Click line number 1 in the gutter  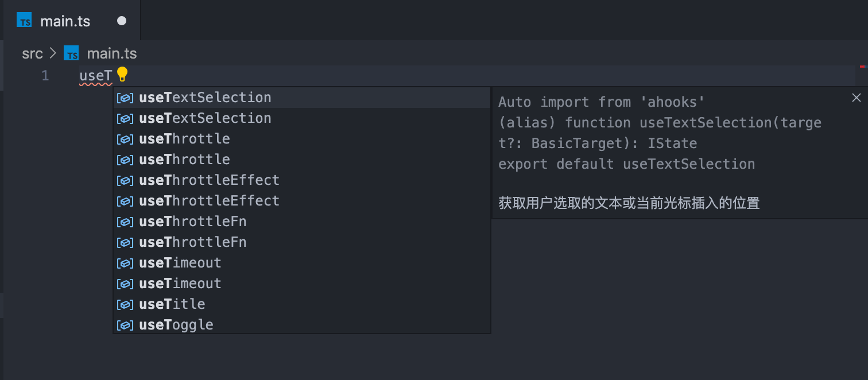tap(45, 75)
